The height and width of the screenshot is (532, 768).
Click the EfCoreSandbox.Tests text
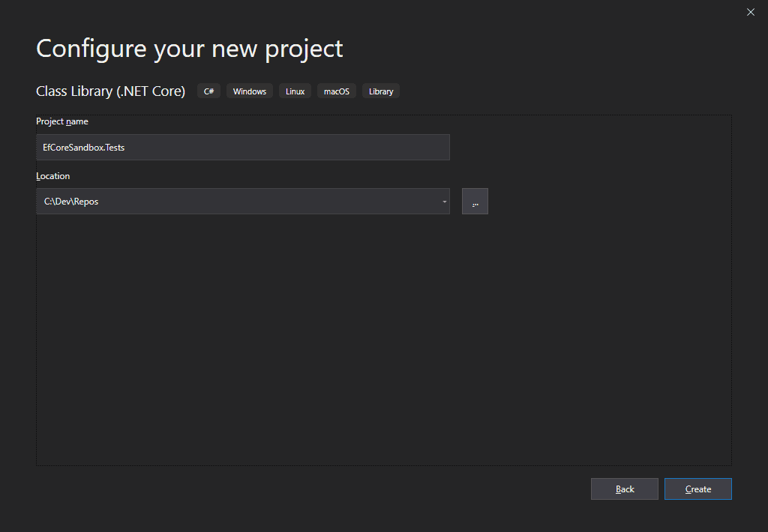pos(84,148)
